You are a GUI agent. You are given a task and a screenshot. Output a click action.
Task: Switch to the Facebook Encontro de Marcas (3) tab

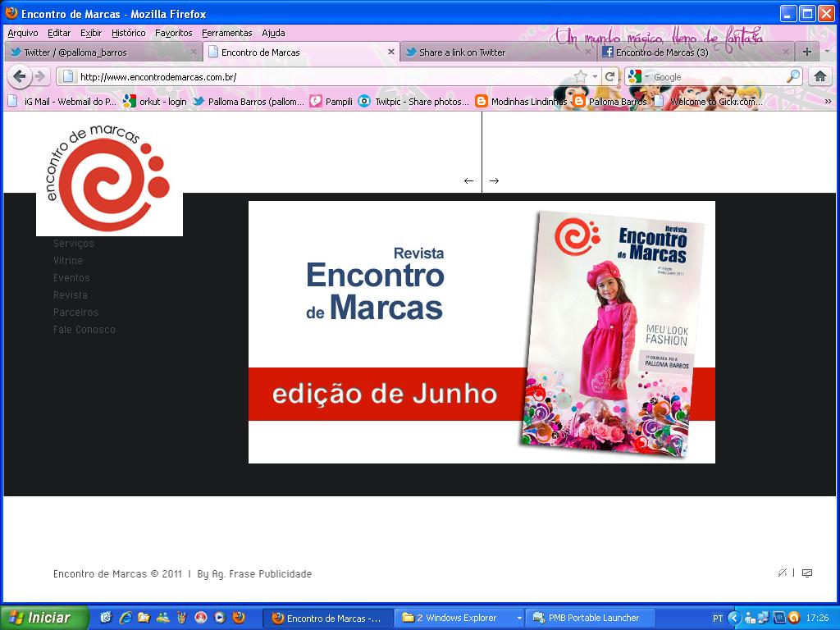[x=696, y=52]
